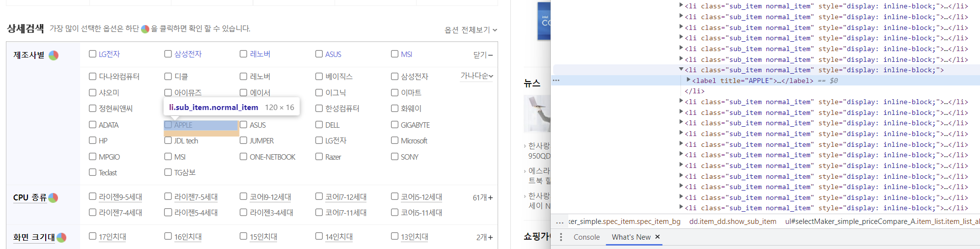Image resolution: width=980 pixels, height=249 pixels.
Task: Tick the 샤오미 checkbox
Action: [x=92, y=92]
